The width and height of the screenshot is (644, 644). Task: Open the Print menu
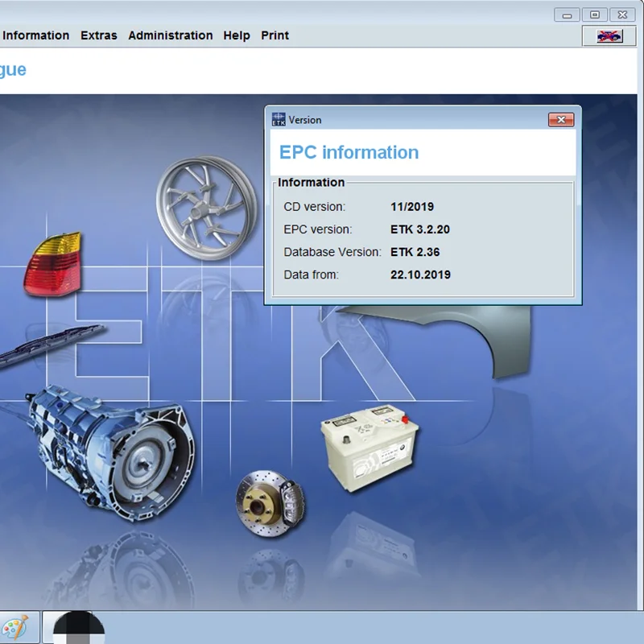point(275,35)
